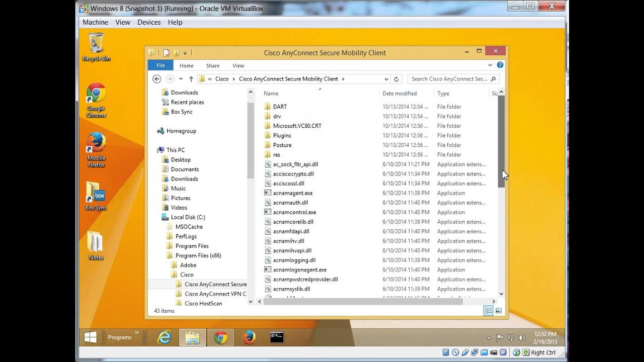
Task: Show hidden tray icons arrow
Action: point(489,338)
